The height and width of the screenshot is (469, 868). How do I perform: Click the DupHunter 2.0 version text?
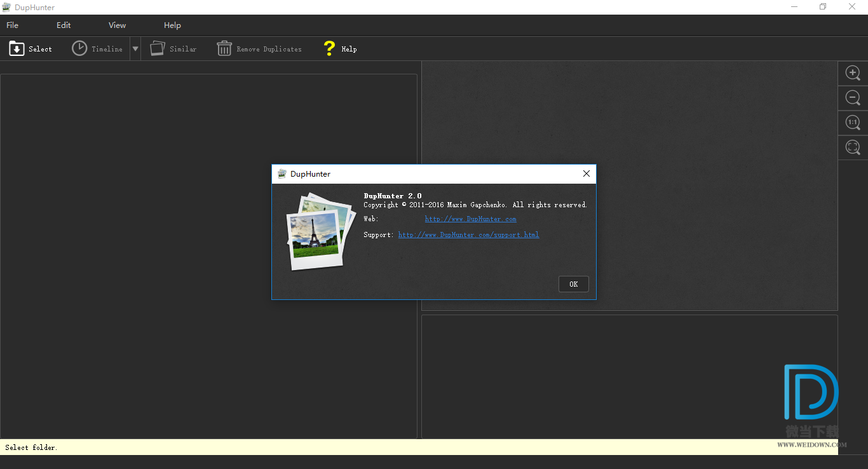[x=393, y=196]
